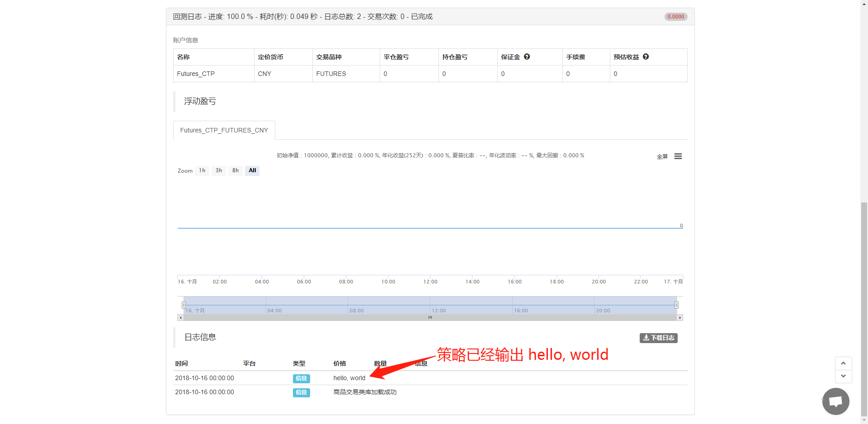Set chart zoom to 8h
Screen dimensions: 868x424
[236, 170]
